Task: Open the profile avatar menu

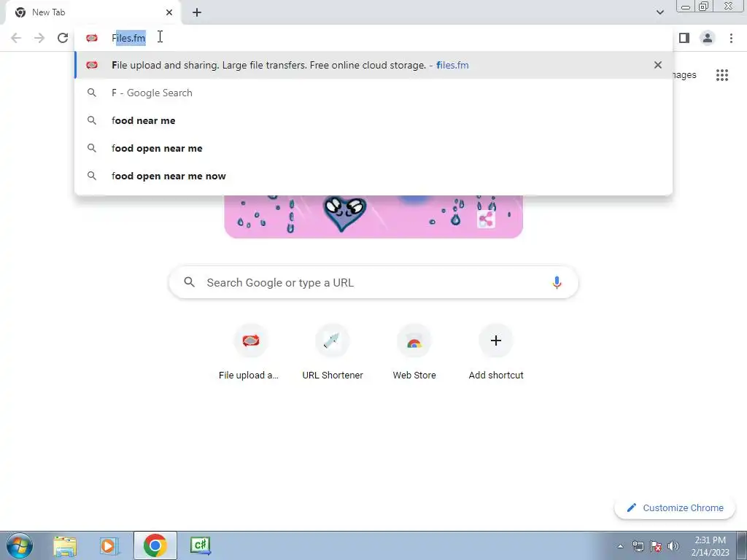Action: point(708,38)
